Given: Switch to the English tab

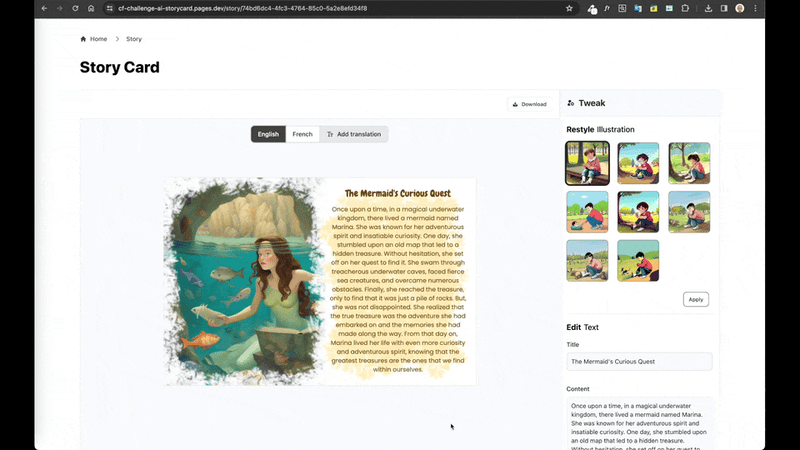Looking at the screenshot, I should [x=268, y=134].
